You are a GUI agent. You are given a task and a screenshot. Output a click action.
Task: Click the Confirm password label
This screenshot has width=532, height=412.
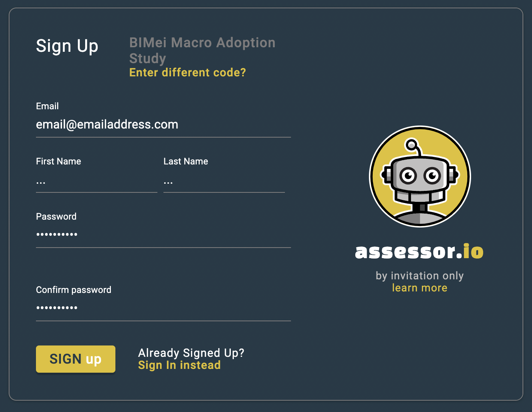coord(73,290)
